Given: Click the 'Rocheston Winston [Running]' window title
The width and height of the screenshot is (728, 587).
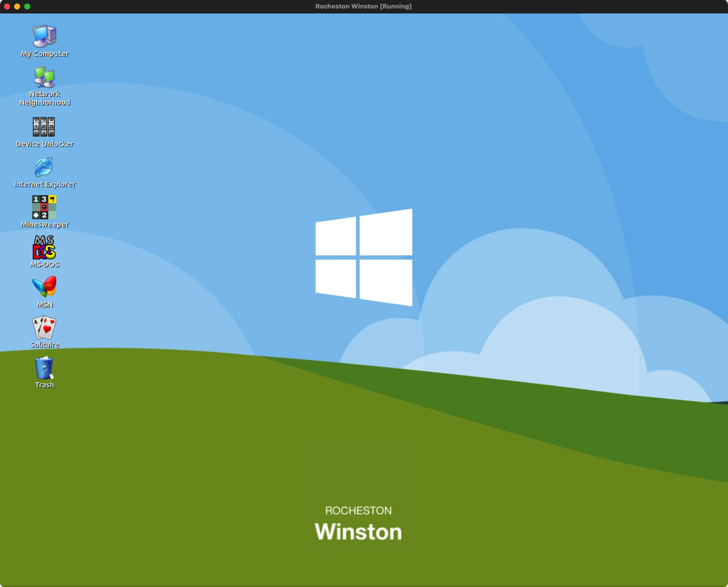Looking at the screenshot, I should 363,6.
